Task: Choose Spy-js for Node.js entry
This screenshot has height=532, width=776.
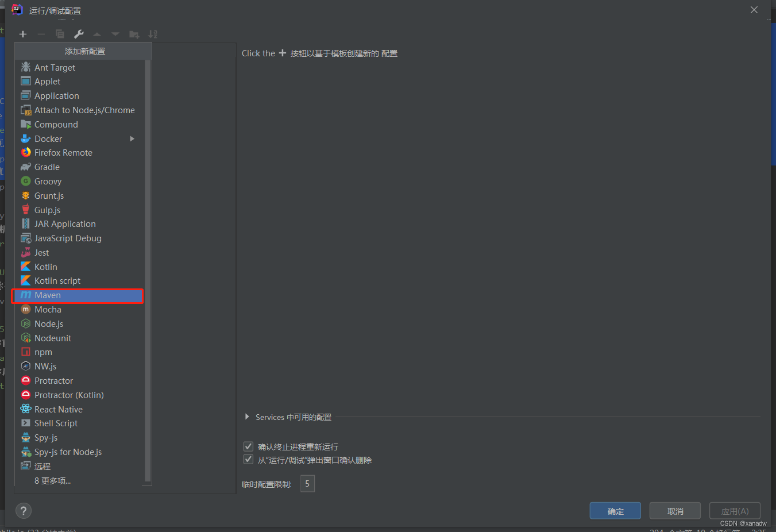Action: (80, 452)
